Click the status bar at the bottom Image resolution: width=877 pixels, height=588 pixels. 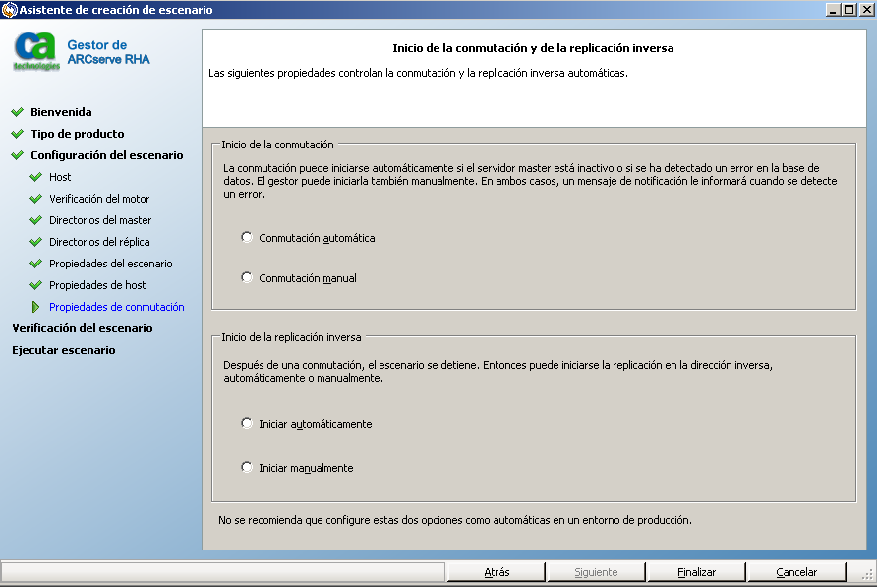[221, 571]
